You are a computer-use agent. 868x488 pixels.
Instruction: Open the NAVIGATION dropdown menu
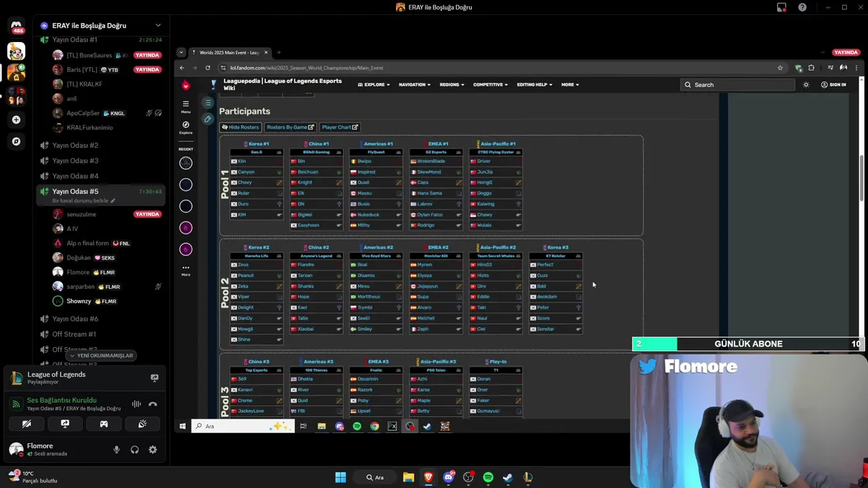[x=414, y=85]
